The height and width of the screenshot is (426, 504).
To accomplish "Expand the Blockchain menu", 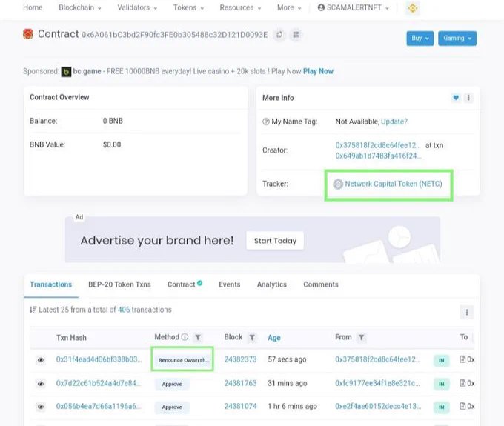I will (x=80, y=7).
